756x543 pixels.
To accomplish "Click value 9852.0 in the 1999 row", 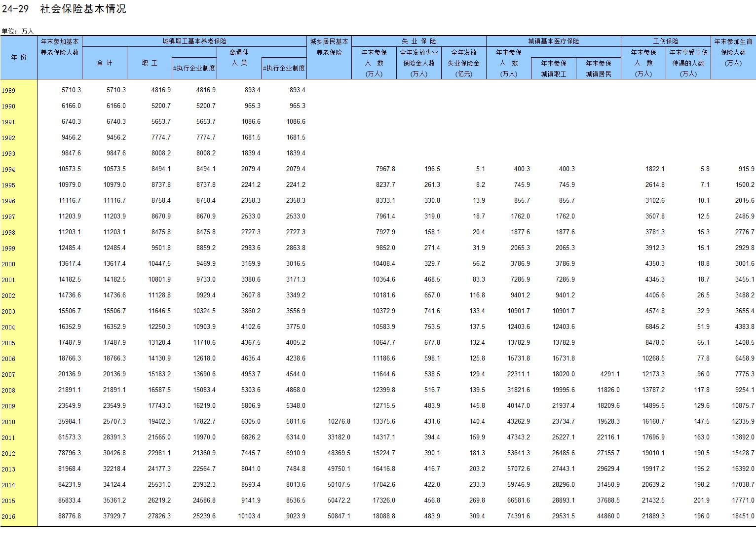I will coord(385,248).
